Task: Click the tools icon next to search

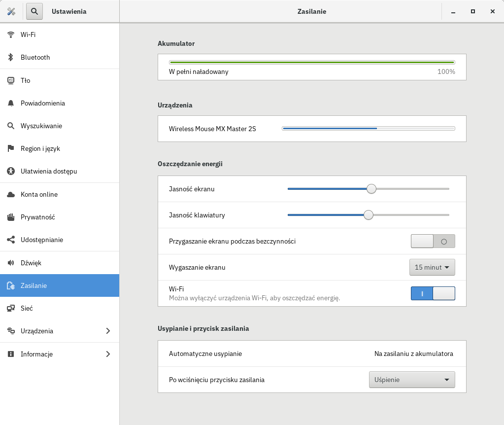Action: click(x=12, y=11)
